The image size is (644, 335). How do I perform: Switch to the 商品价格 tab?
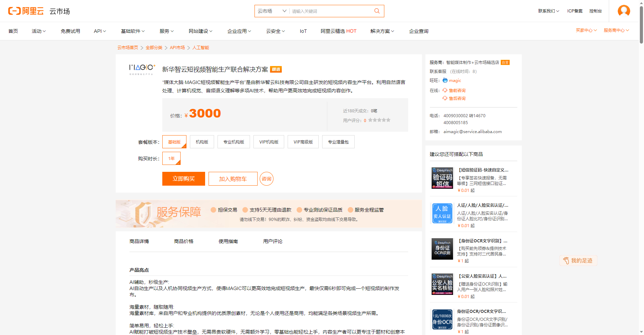[x=184, y=241]
